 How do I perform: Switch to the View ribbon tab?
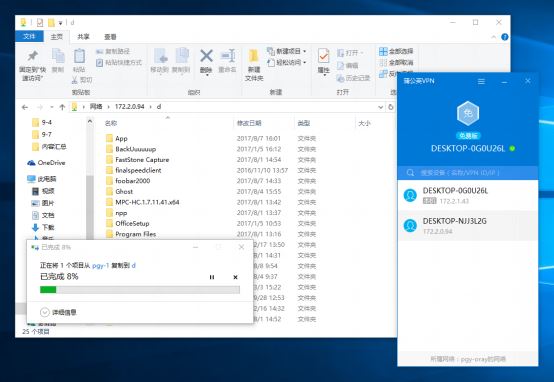click(110, 36)
